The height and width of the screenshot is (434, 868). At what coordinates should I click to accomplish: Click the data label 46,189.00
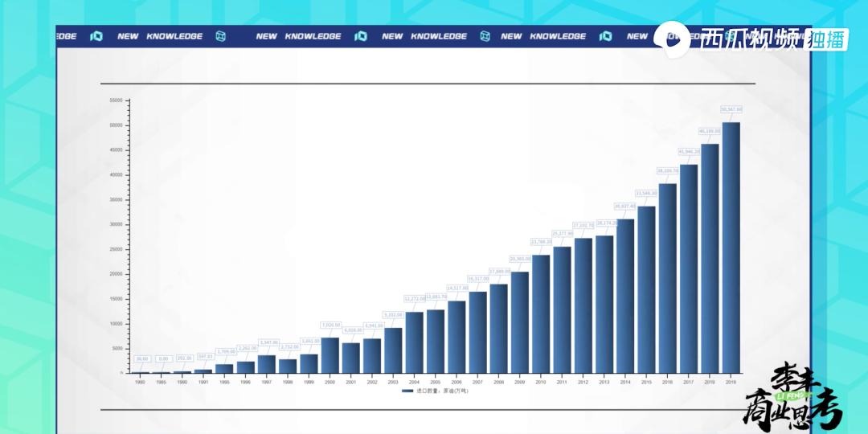point(710,131)
